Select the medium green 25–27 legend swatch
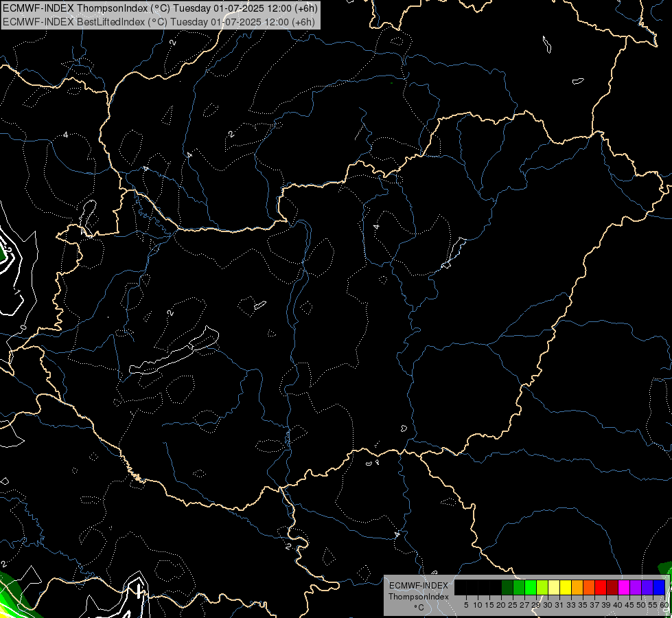Image resolution: width=672 pixels, height=618 pixels. click(519, 588)
